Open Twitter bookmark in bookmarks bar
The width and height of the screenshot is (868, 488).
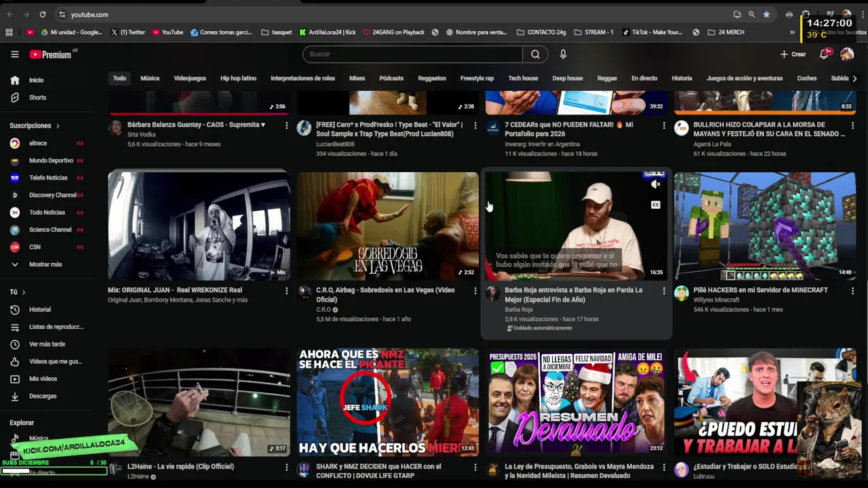tap(127, 32)
